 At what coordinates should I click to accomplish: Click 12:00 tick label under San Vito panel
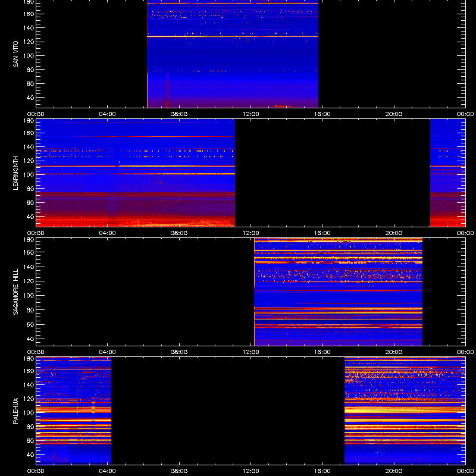tap(250, 114)
